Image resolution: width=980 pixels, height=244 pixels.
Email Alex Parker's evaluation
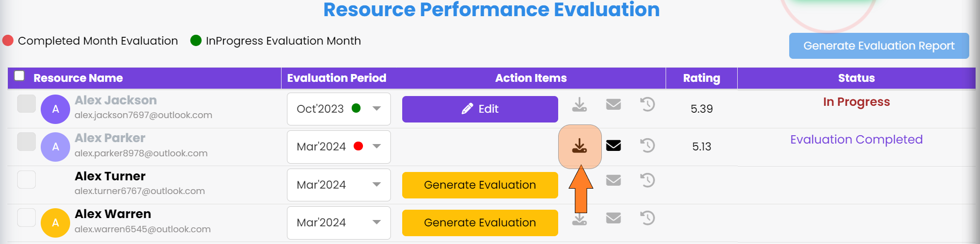click(614, 146)
